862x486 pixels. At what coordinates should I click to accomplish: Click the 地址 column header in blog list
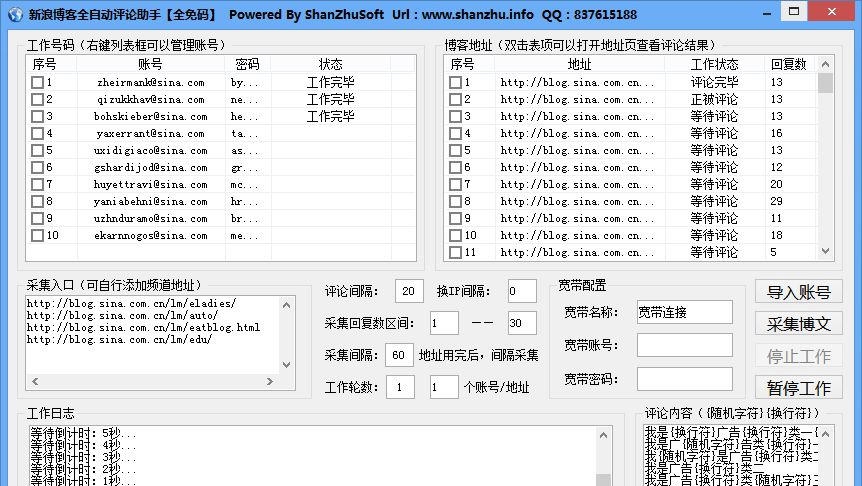pyautogui.click(x=579, y=64)
